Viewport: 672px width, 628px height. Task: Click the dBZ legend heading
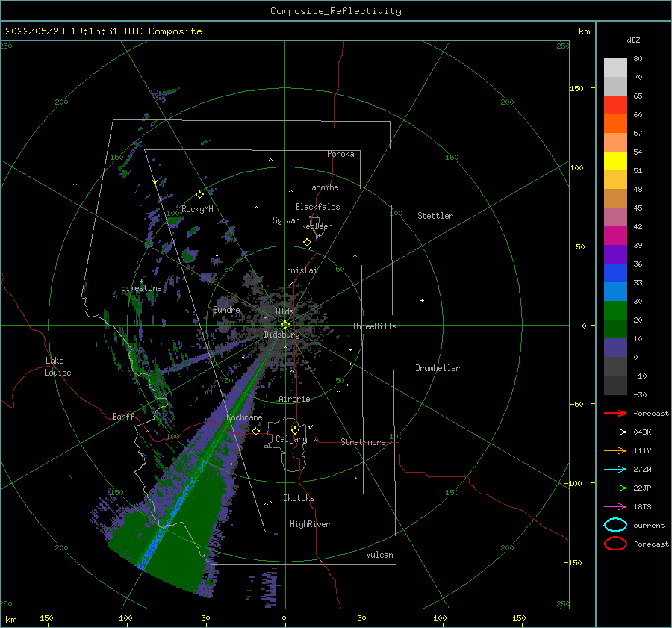tap(633, 40)
